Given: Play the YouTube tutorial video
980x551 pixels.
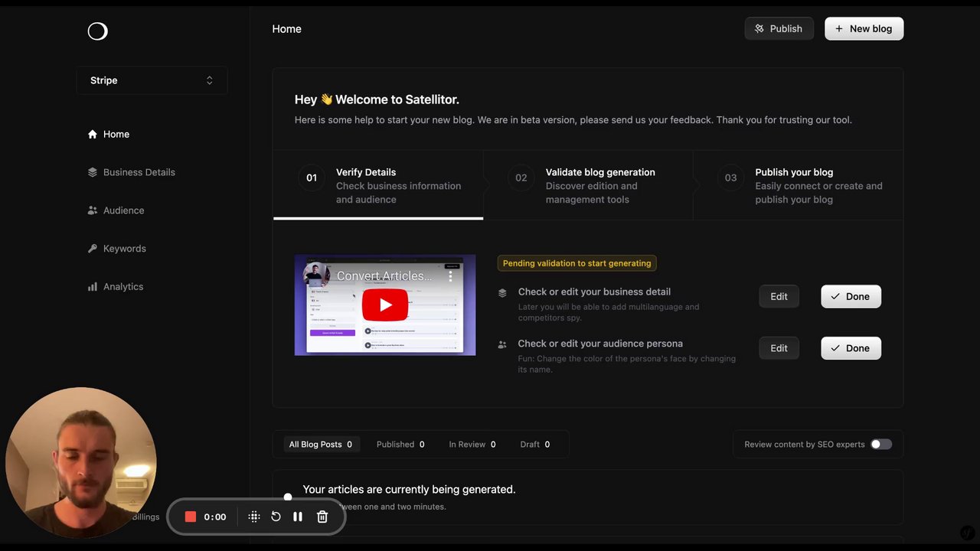Looking at the screenshot, I should click(x=385, y=305).
